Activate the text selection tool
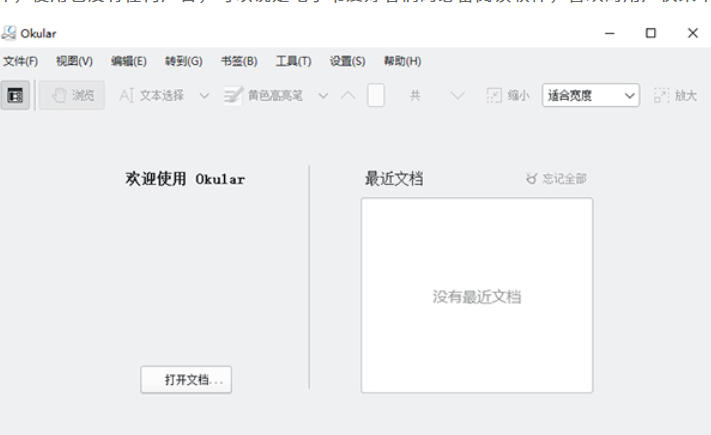Viewport: 711px width, 435px height. (x=151, y=95)
